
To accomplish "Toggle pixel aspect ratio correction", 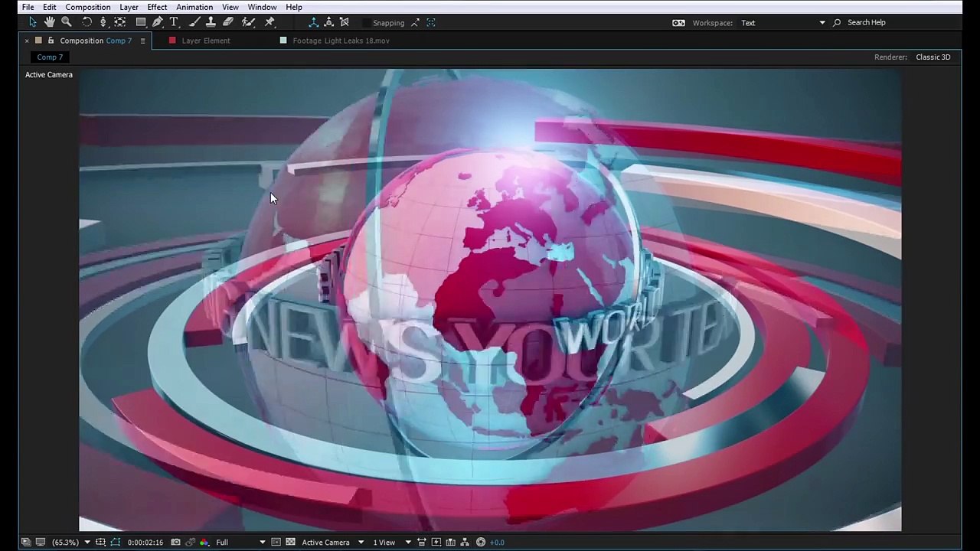I will coord(422,543).
